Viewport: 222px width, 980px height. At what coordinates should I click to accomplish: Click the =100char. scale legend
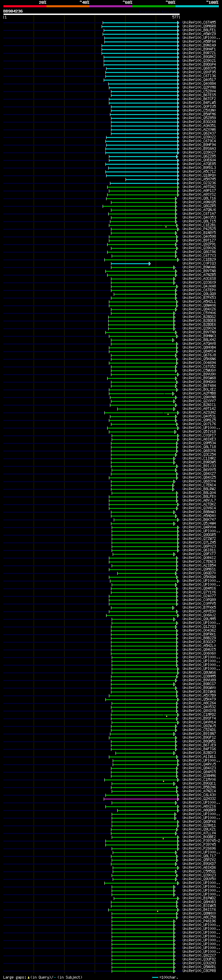[x=164, y=977]
